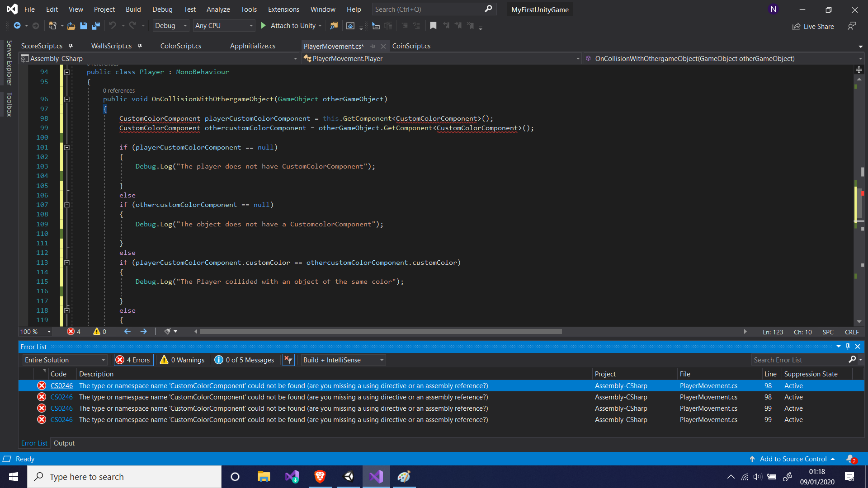Open the Build + IntelliSense dropdown
868x488 pixels.
click(x=343, y=360)
